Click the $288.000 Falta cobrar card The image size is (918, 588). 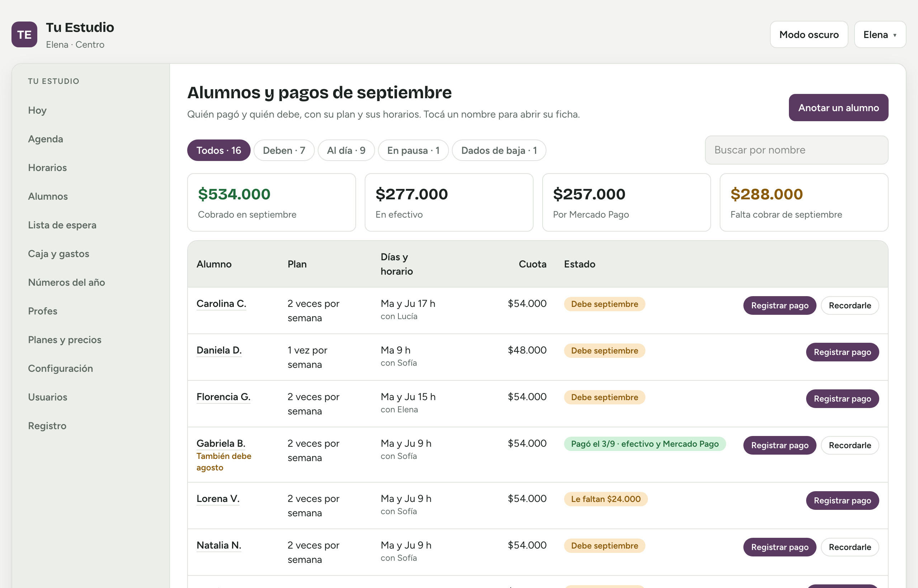coord(804,202)
